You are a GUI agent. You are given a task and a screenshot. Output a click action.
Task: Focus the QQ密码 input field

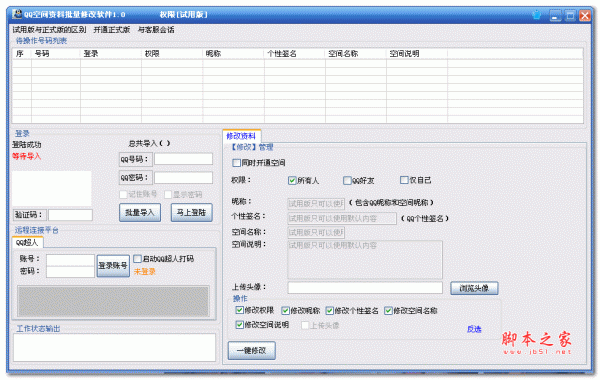183,178
